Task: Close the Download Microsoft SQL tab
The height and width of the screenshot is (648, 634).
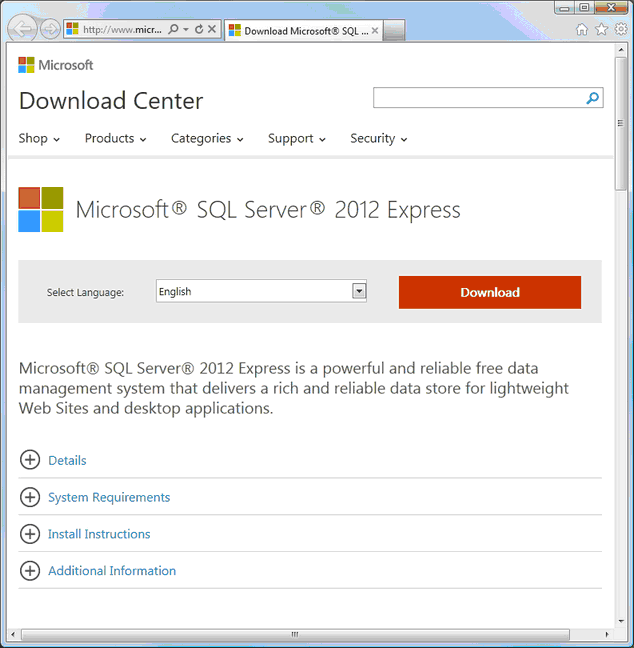Action: pyautogui.click(x=375, y=31)
